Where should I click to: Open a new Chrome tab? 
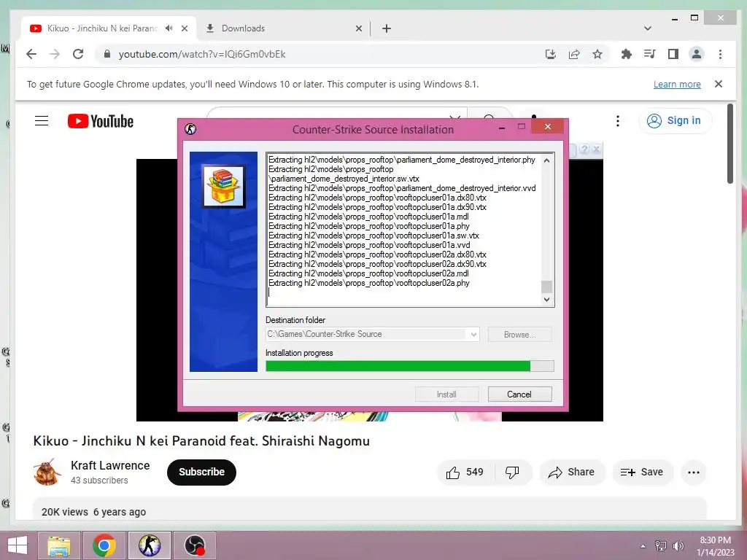click(x=387, y=28)
